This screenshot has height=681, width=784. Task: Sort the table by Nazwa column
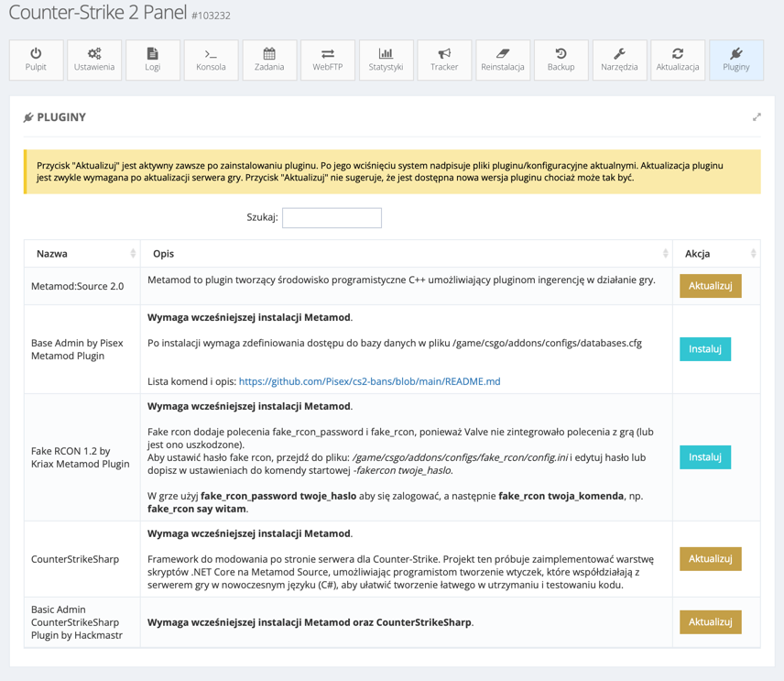(x=82, y=254)
